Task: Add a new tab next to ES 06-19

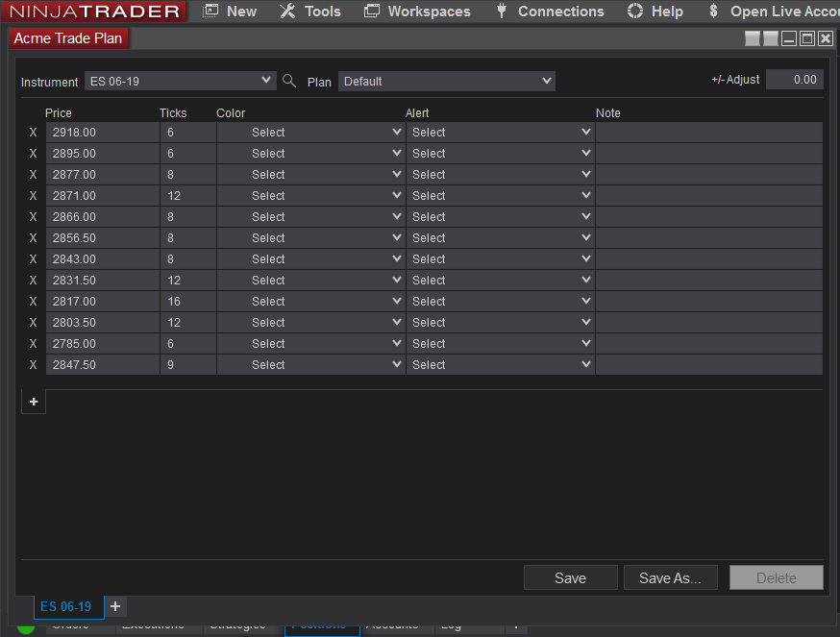Action: tap(115, 606)
